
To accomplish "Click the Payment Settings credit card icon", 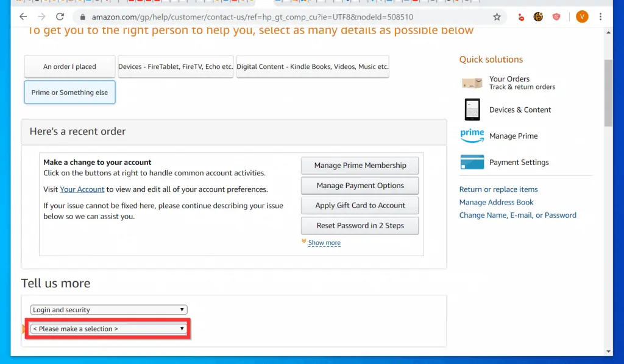I will [472, 163].
